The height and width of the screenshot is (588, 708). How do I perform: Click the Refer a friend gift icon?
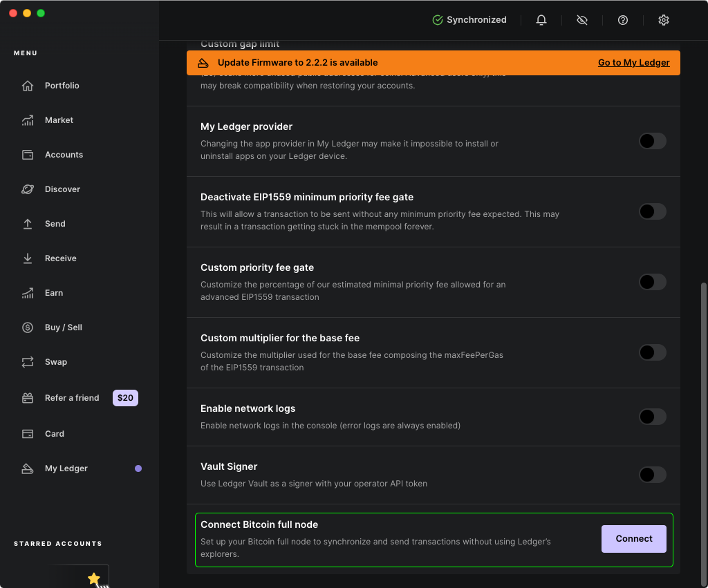tap(28, 397)
